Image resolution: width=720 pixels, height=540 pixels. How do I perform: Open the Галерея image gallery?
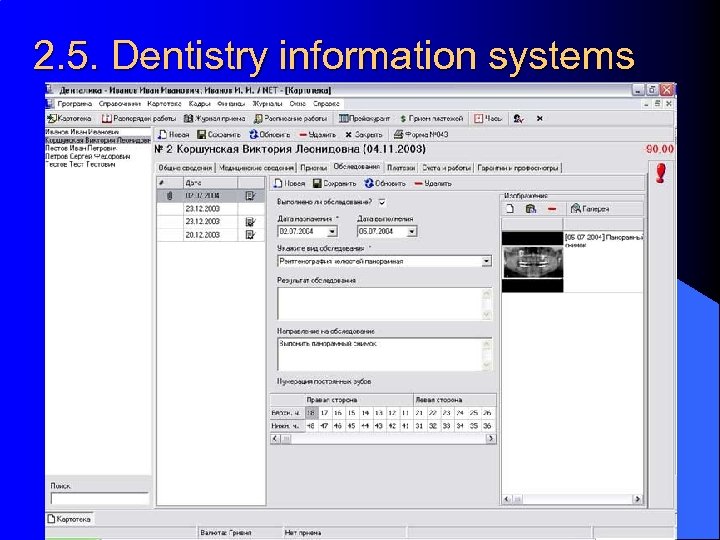pos(589,209)
